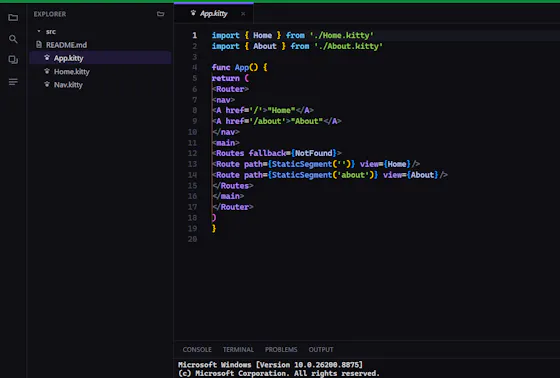Switch to the App.kitty editor tab

[x=214, y=14]
